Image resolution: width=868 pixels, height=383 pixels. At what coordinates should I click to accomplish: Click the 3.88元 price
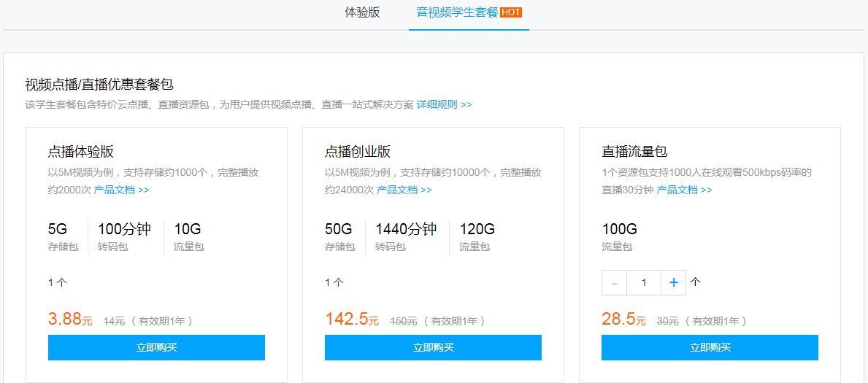coord(70,319)
